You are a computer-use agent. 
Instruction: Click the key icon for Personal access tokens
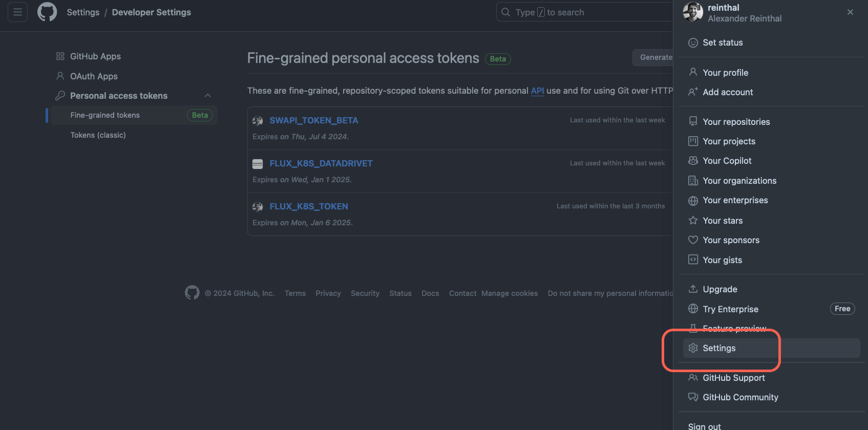pos(60,96)
